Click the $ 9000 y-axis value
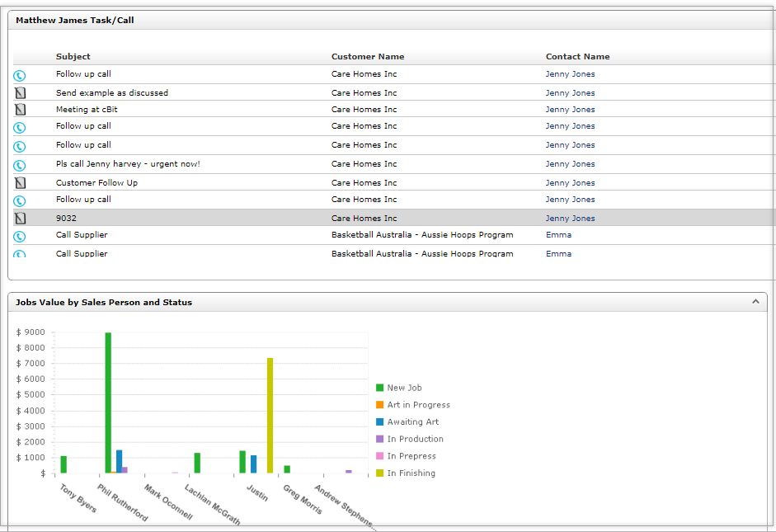 click(x=31, y=332)
